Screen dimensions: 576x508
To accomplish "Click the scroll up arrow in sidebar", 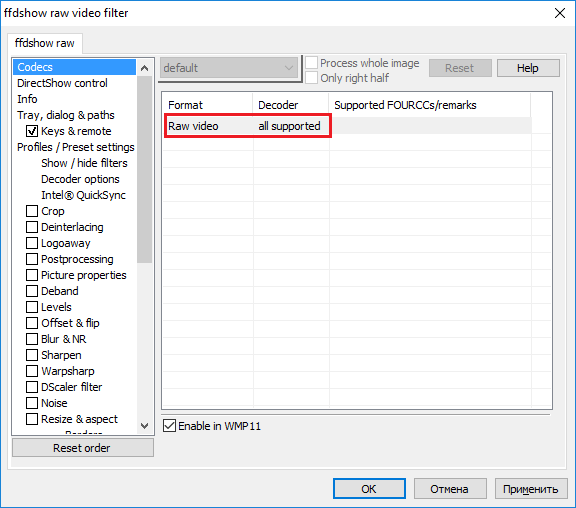I will click(x=144, y=68).
